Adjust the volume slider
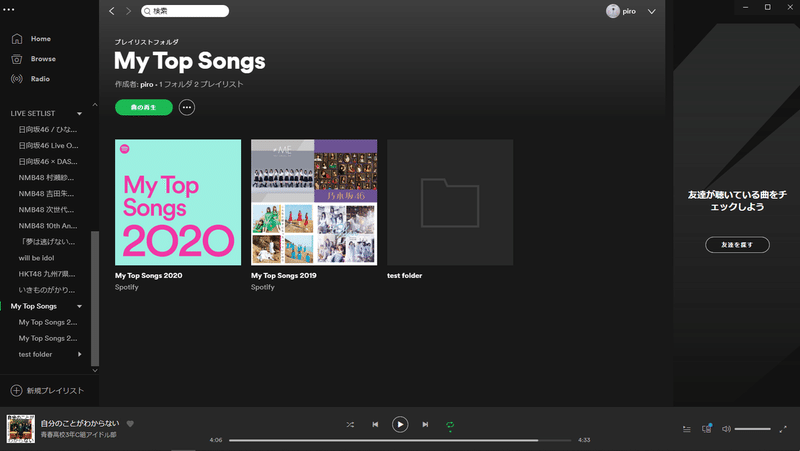This screenshot has height=451, width=800. pyautogui.click(x=753, y=429)
